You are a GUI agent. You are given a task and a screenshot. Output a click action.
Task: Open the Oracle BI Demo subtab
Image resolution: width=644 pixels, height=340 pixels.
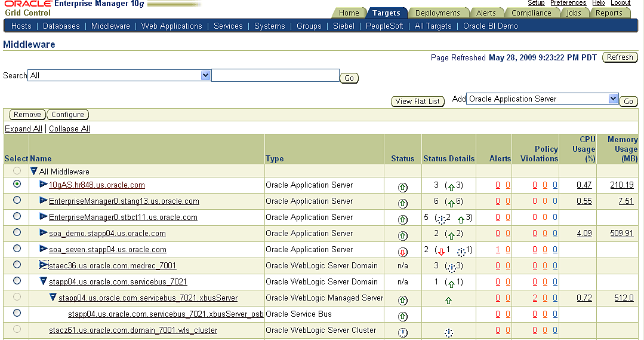pos(491,26)
